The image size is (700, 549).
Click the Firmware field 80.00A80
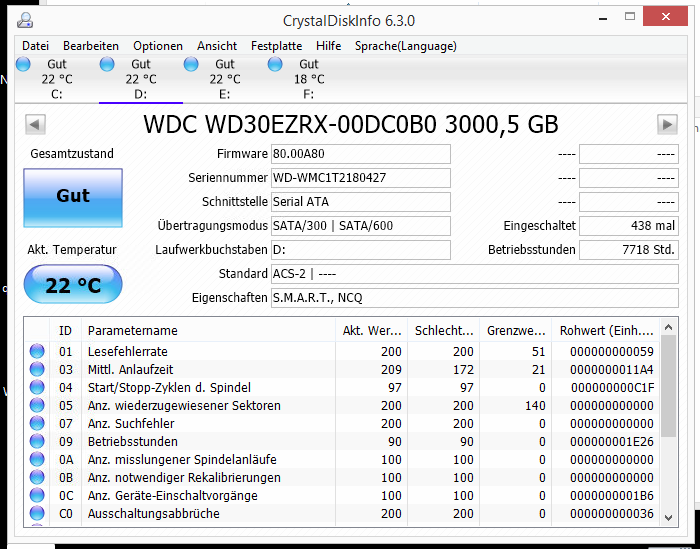(x=361, y=154)
